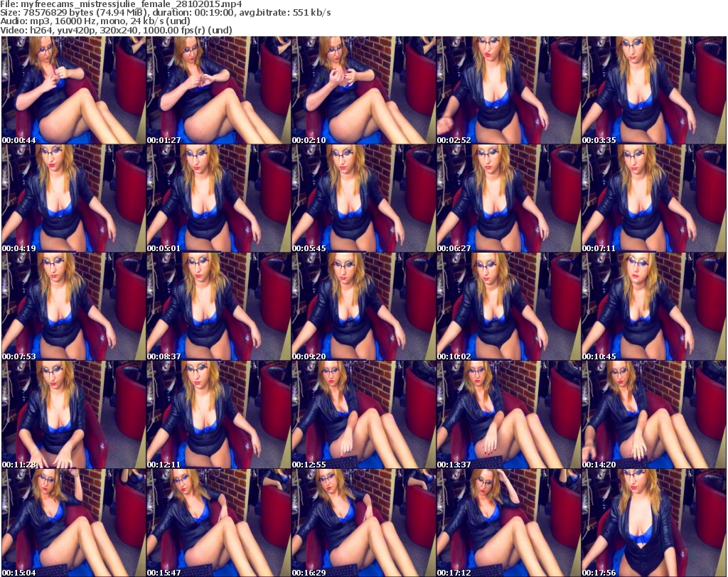Open the frame at 00:11:28
Viewport: 728px width, 577px height.
click(x=74, y=415)
